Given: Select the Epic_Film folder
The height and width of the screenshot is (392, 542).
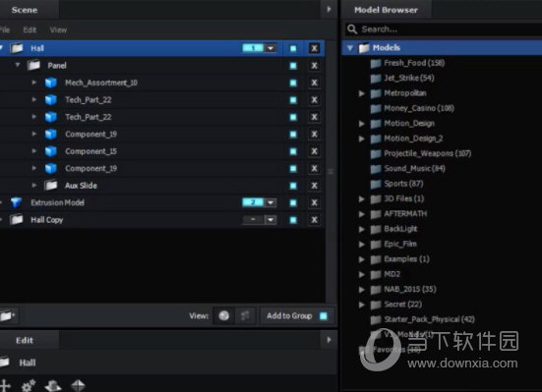Looking at the screenshot, I should point(400,245).
